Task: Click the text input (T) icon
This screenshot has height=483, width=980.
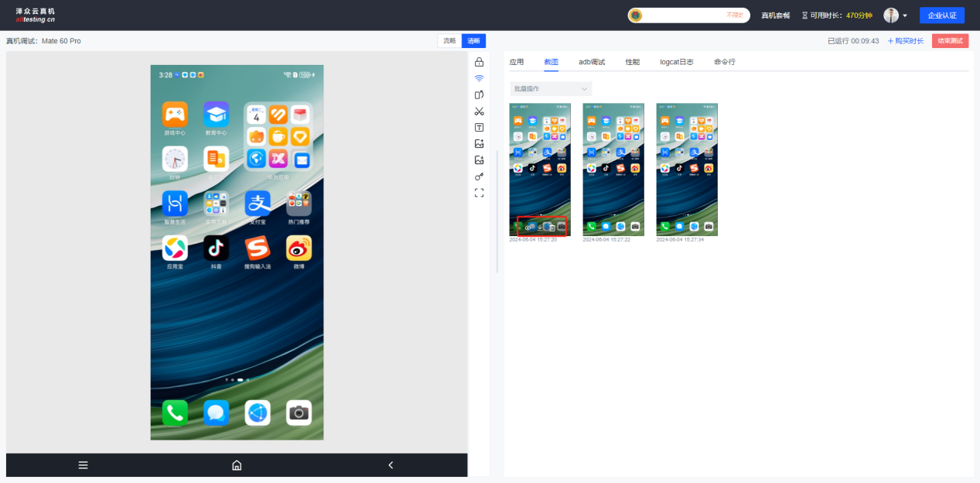Action: (479, 128)
